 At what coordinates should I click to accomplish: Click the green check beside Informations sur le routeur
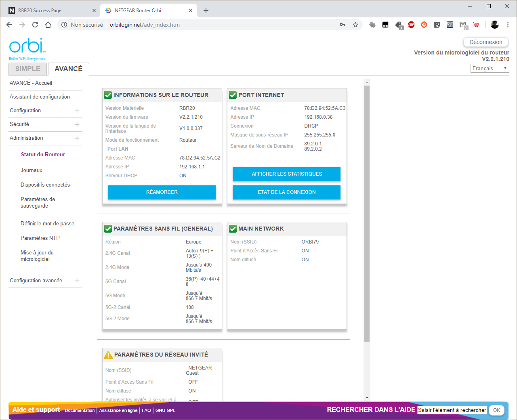click(108, 95)
